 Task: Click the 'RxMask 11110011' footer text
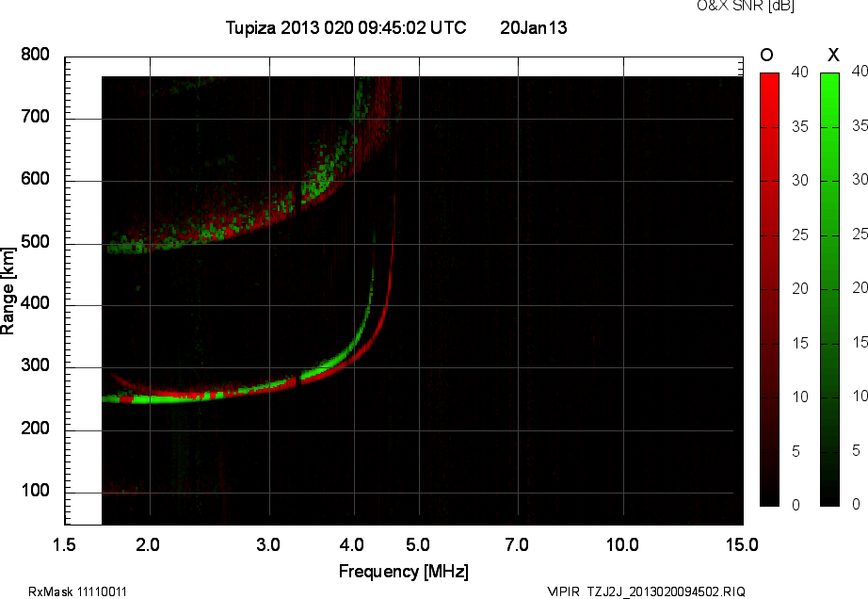coord(77,591)
